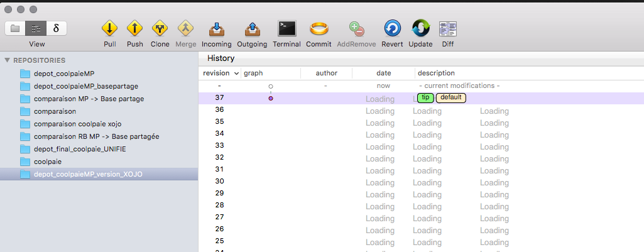Click the graph column header
Screen dimensions: 644x252
(x=253, y=73)
